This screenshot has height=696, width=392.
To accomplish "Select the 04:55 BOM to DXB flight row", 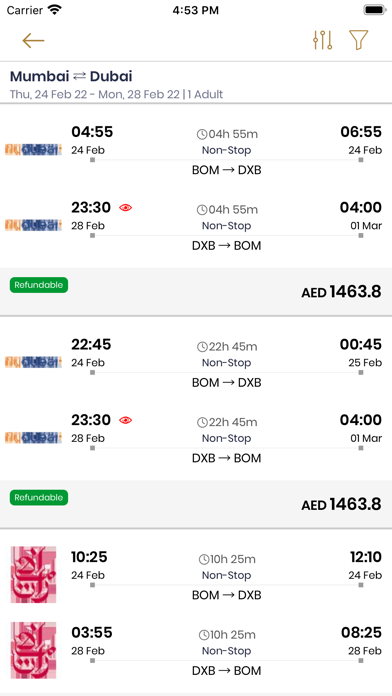I will (x=196, y=151).
